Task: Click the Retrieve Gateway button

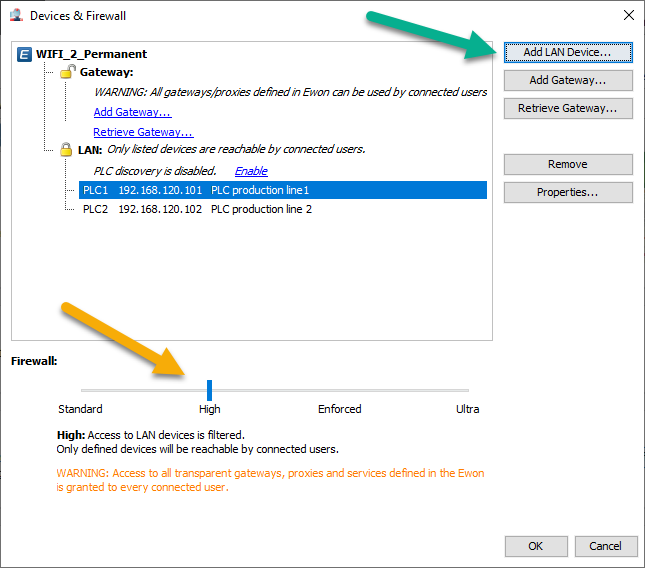Action: pyautogui.click(x=568, y=108)
